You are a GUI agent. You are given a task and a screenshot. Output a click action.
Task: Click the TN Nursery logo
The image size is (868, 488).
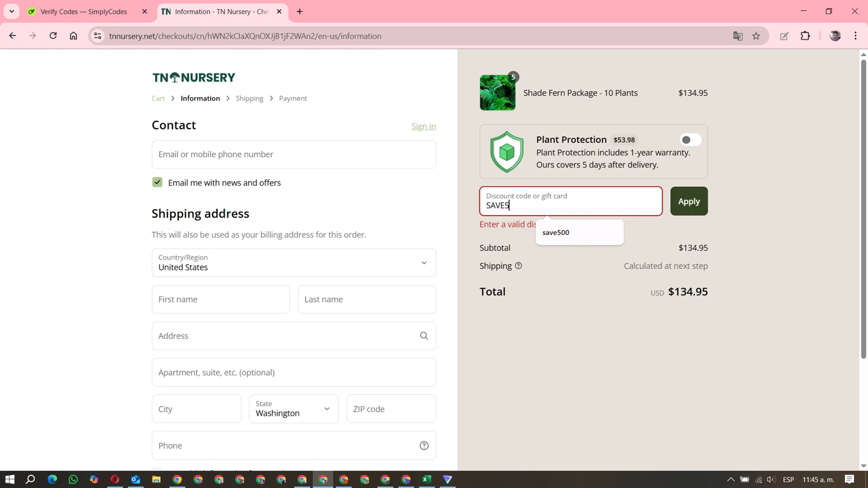[x=194, y=77]
